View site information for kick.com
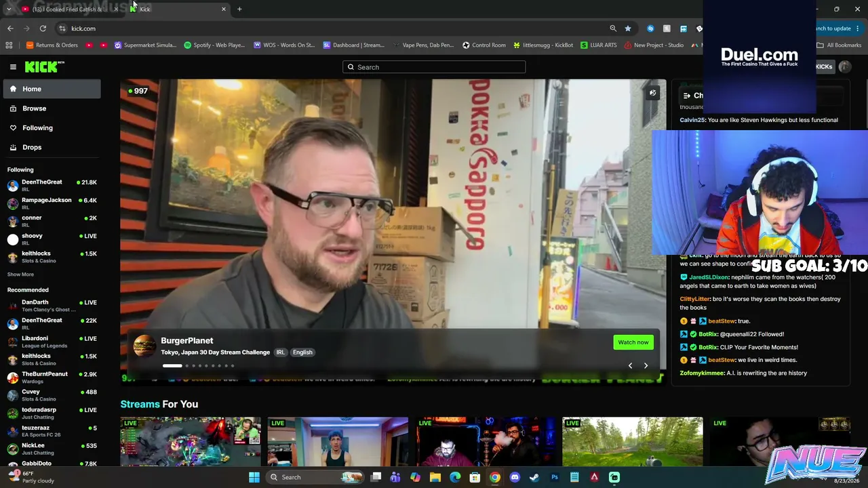The image size is (868, 488). pyautogui.click(x=62, y=28)
